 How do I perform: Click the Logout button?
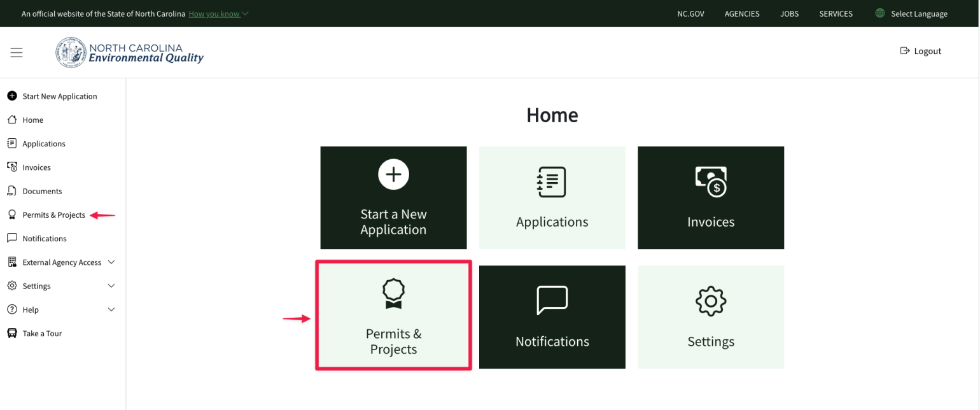pyautogui.click(x=920, y=51)
